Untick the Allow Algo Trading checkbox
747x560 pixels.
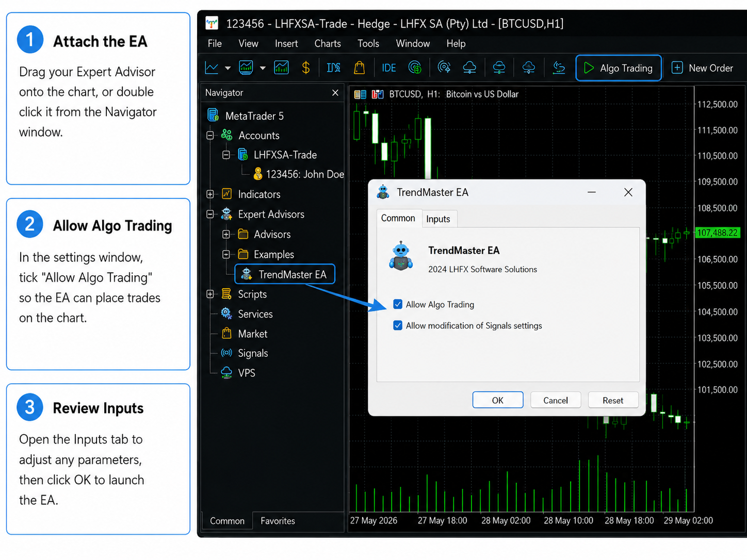[398, 304]
